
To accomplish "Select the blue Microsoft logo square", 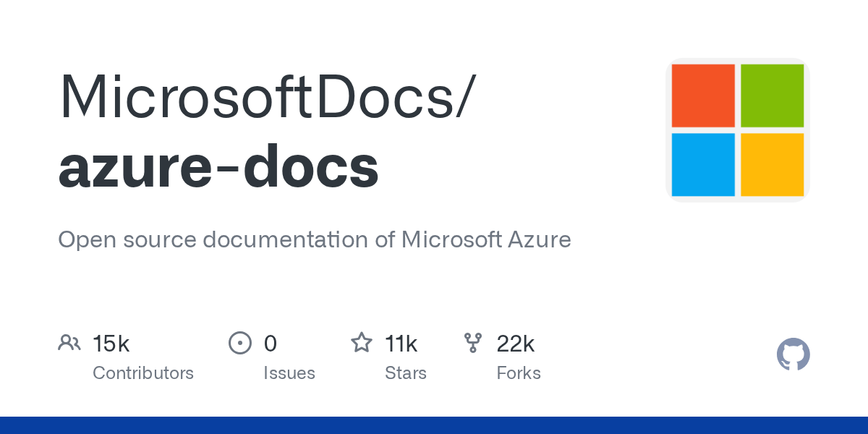I will coord(703,165).
